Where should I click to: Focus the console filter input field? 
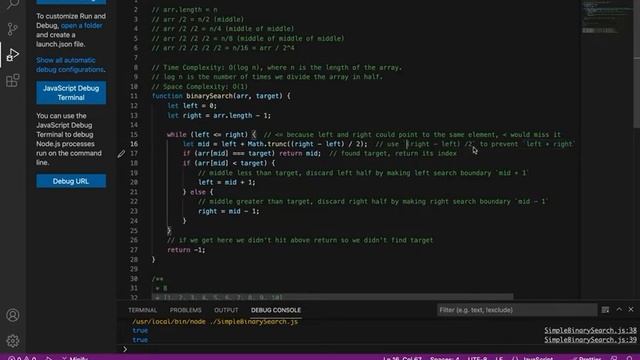click(x=517, y=310)
